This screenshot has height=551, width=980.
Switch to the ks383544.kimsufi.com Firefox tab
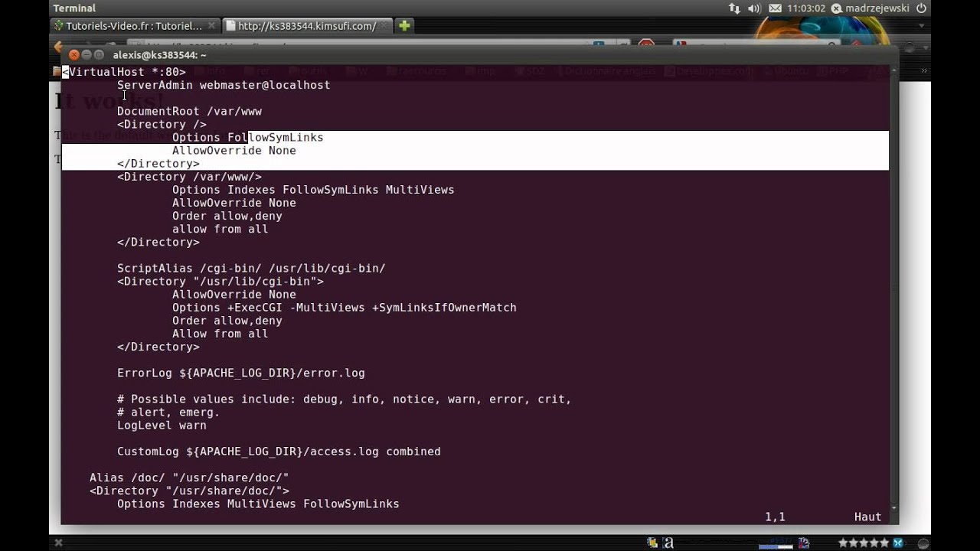[306, 26]
